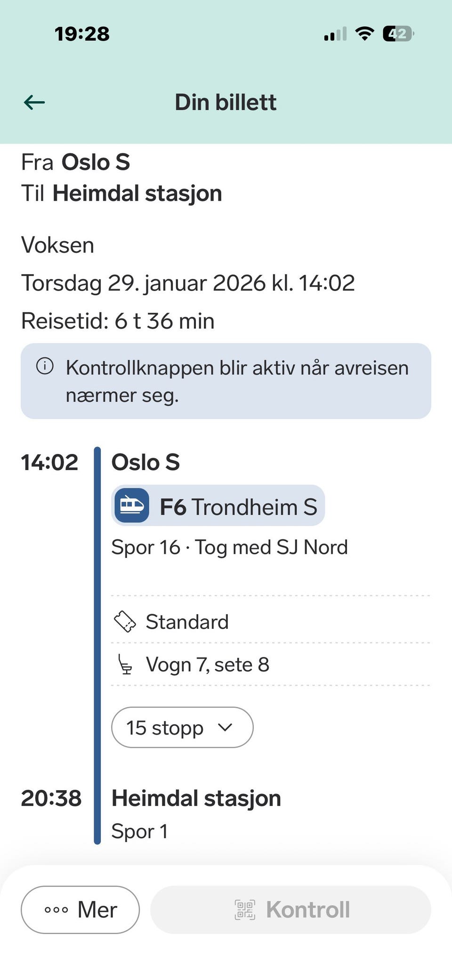This screenshot has width=452, height=980.
Task: Tap the battery indicator in status bar
Action: coord(399,34)
